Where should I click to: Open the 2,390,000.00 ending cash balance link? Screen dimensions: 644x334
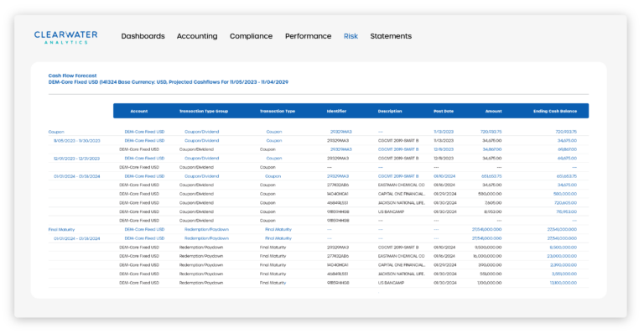pyautogui.click(x=563, y=265)
